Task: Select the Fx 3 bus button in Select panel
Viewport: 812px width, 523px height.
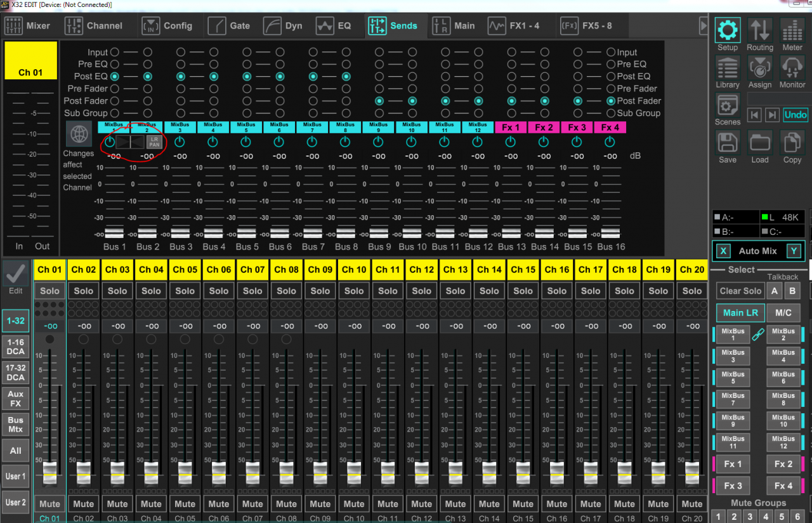Action: pyautogui.click(x=733, y=486)
